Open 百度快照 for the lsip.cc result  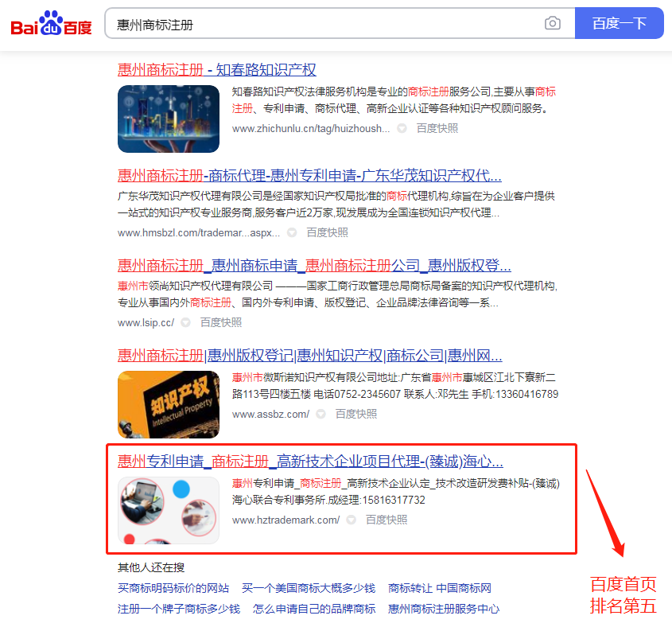(x=221, y=322)
